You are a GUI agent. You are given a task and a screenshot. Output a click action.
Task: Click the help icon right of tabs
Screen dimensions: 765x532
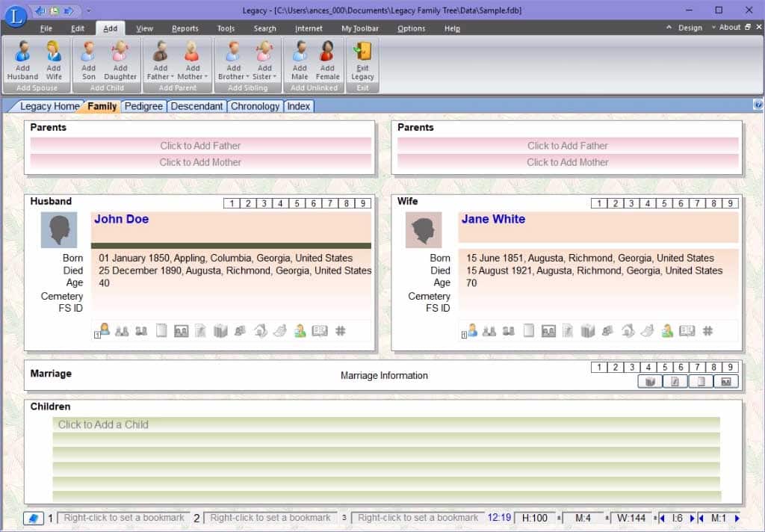click(x=758, y=105)
